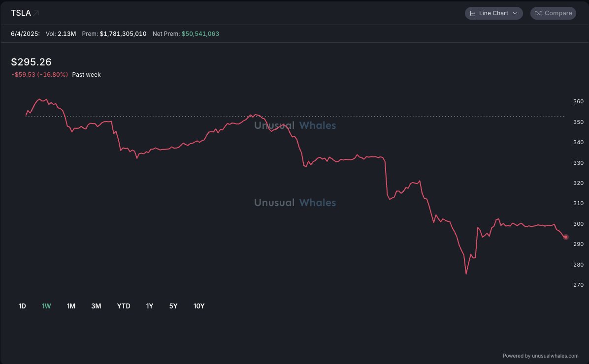Click the 300 price axis label
The height and width of the screenshot is (364, 589).
coord(579,224)
